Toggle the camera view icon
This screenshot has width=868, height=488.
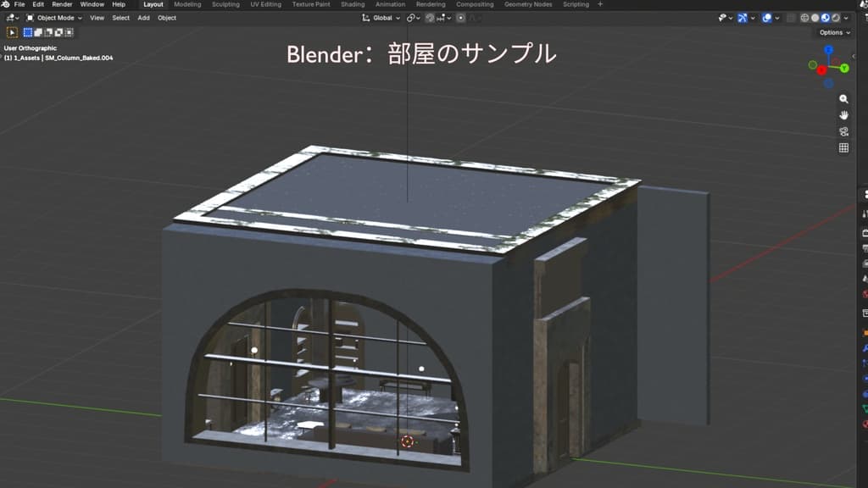tap(843, 131)
